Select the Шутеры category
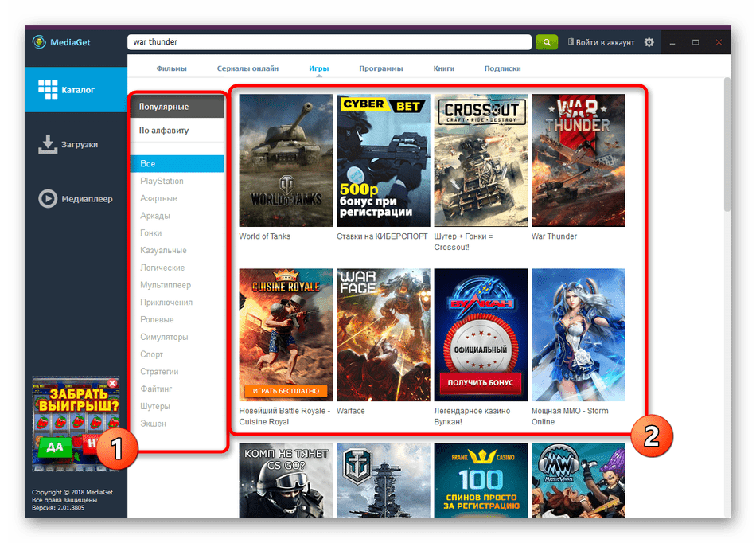This screenshot has width=756, height=543. [x=154, y=406]
